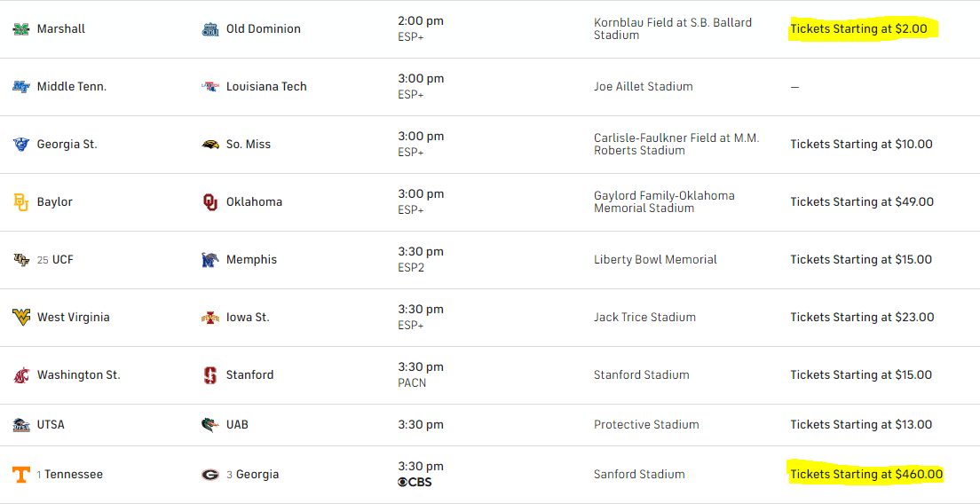Screen dimensions: 980x504
Task: Select the Washington St. team name
Action: click(x=78, y=375)
